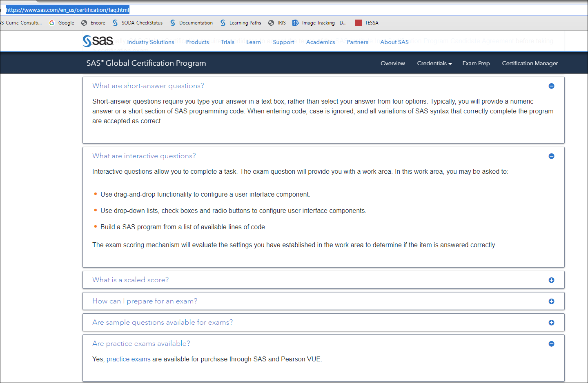The image size is (588, 383).
Task: Click the SAS logo
Action: [98, 41]
